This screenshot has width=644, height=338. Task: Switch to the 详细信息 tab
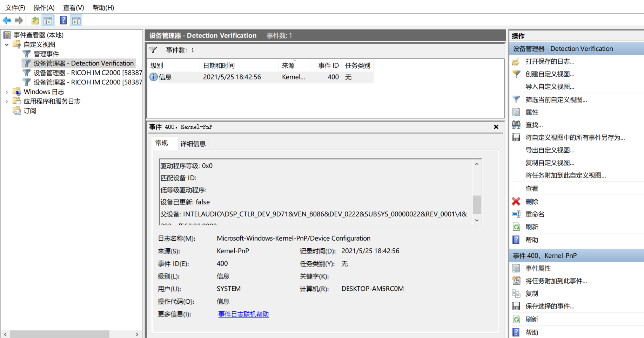pos(193,144)
